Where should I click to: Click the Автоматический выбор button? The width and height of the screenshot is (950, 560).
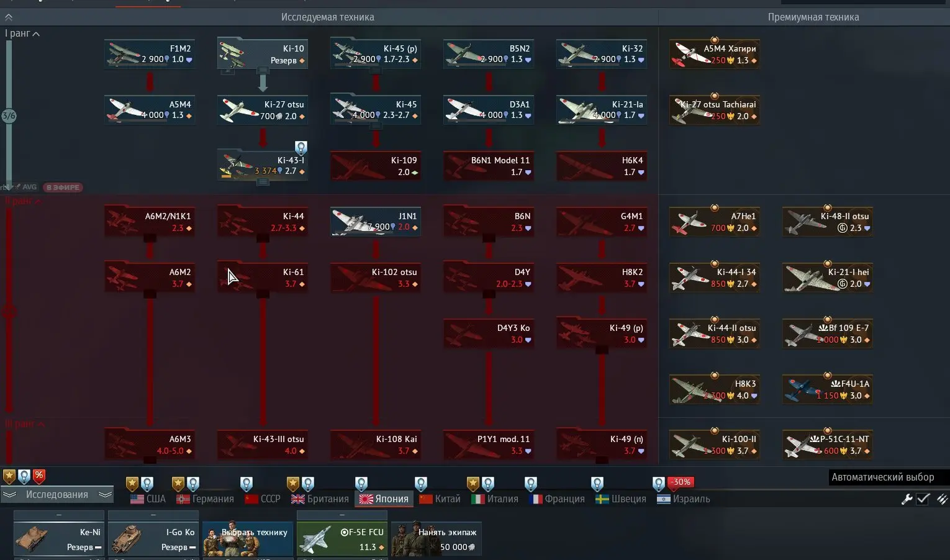883,477
